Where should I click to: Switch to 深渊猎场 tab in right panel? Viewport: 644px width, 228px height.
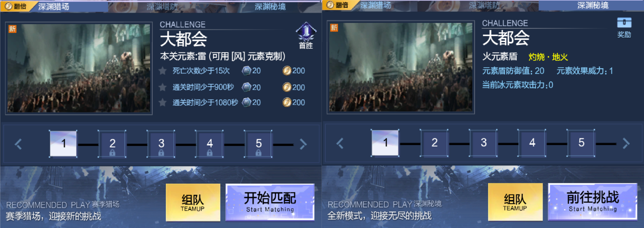click(x=375, y=5)
